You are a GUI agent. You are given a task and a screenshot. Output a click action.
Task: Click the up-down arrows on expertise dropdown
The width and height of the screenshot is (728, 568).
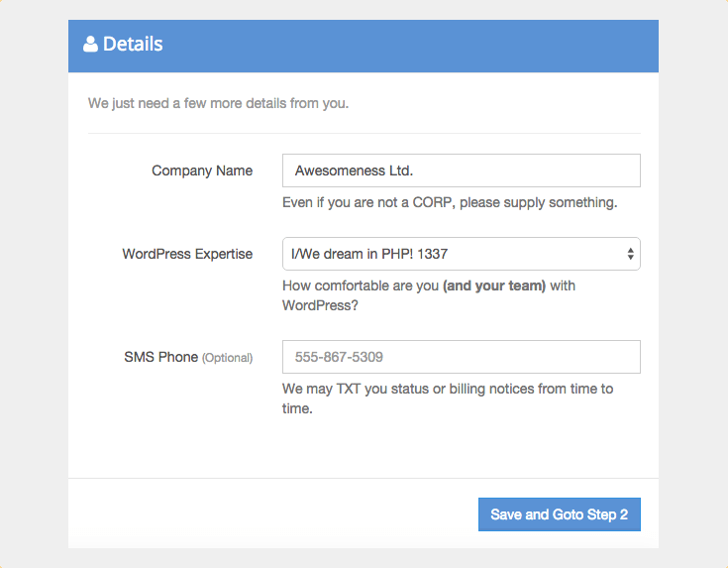pos(630,254)
